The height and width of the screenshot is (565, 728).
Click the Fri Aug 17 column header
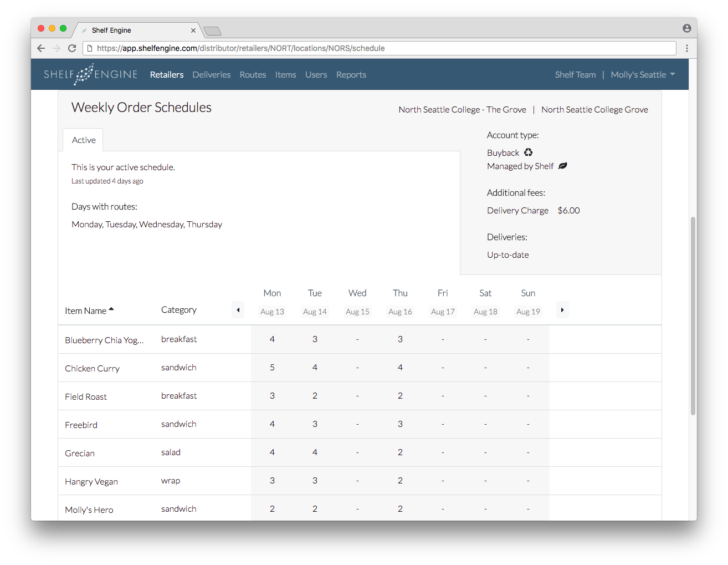pos(443,302)
